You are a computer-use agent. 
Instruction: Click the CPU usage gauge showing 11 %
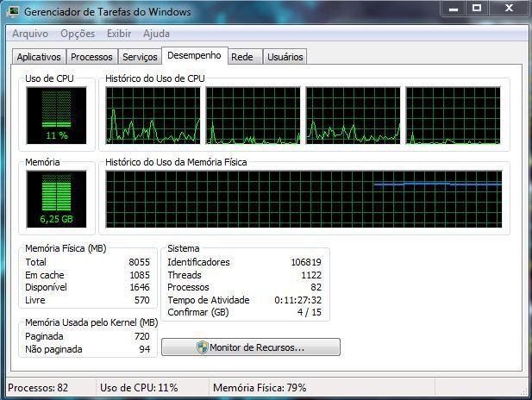[x=56, y=116]
